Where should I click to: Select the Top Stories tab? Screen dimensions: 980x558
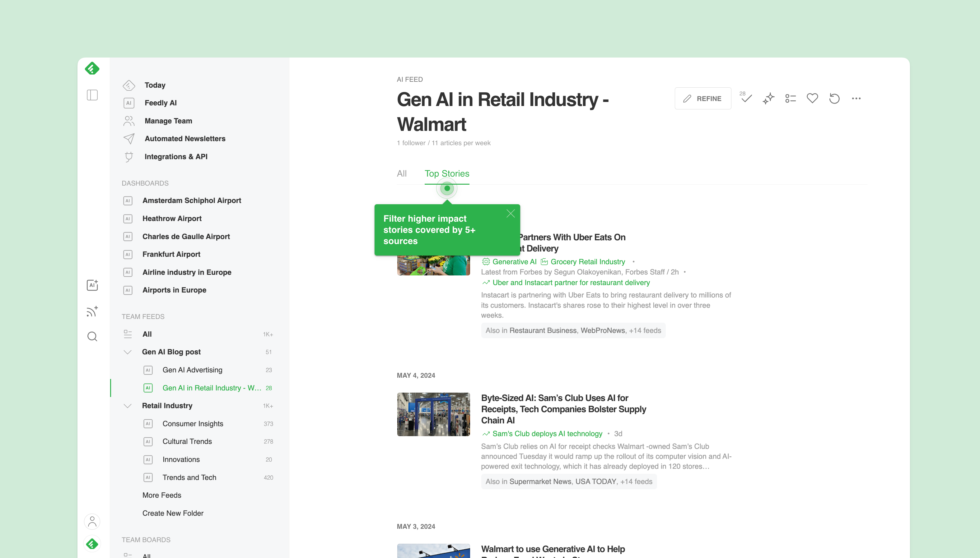(x=447, y=173)
